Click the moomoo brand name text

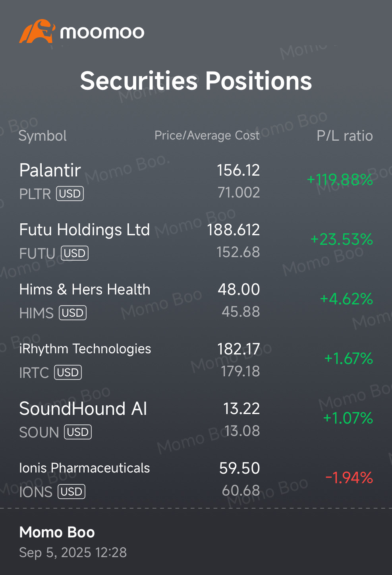coord(102,33)
